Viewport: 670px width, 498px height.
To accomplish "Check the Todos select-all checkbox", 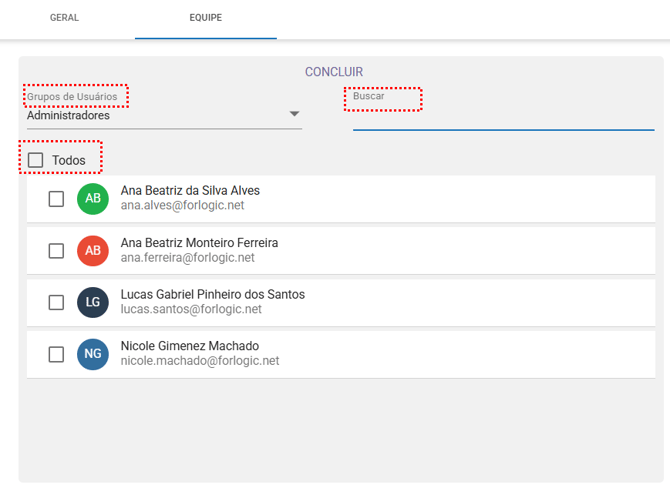I will click(36, 160).
